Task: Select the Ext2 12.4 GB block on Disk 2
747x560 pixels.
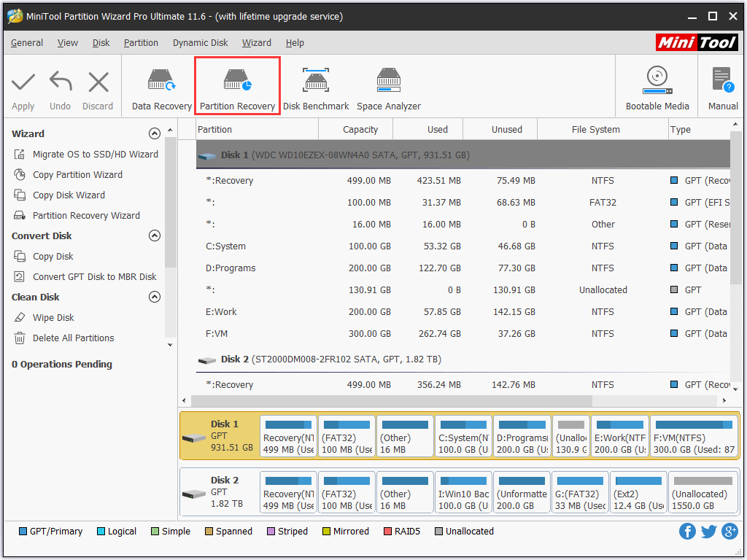Action: click(638, 492)
